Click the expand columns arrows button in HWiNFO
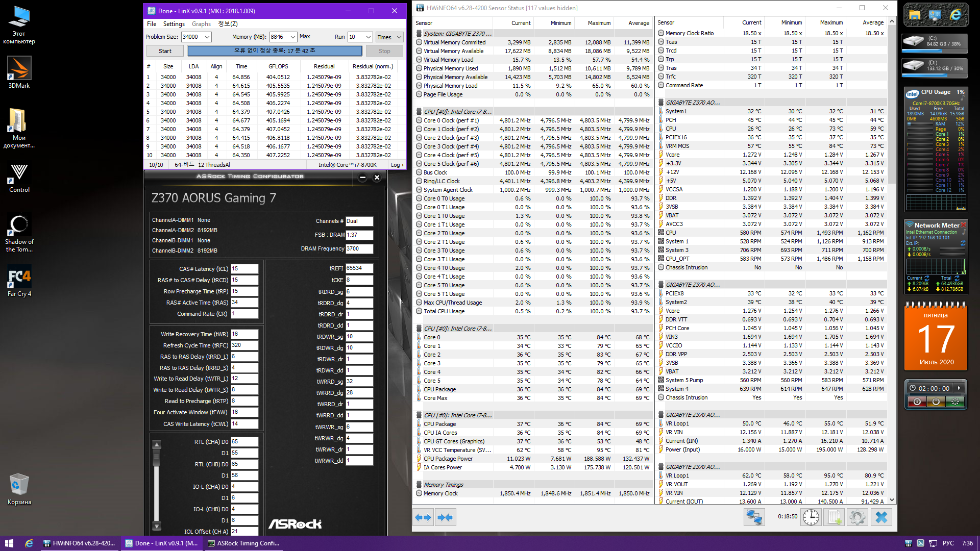The height and width of the screenshot is (551, 980). click(423, 517)
